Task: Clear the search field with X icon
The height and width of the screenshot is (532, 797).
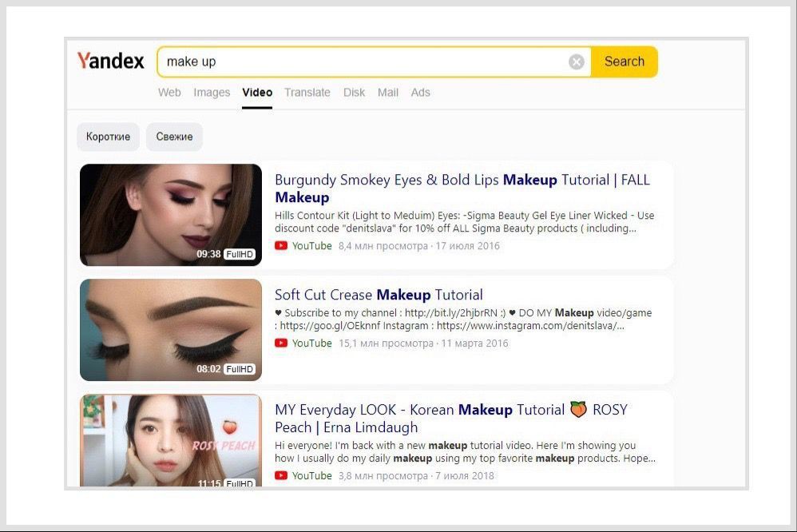Action: (576, 62)
